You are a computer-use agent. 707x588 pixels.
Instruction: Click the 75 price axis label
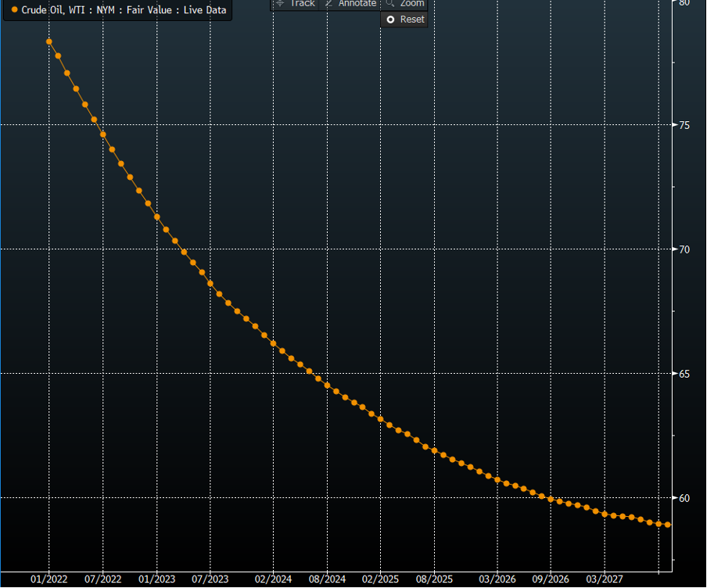pyautogui.click(x=684, y=125)
